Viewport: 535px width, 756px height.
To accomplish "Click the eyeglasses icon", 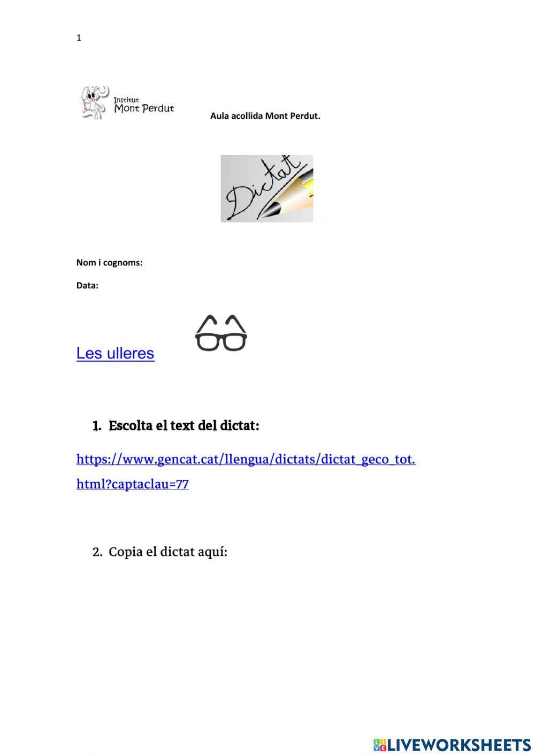I will (221, 333).
